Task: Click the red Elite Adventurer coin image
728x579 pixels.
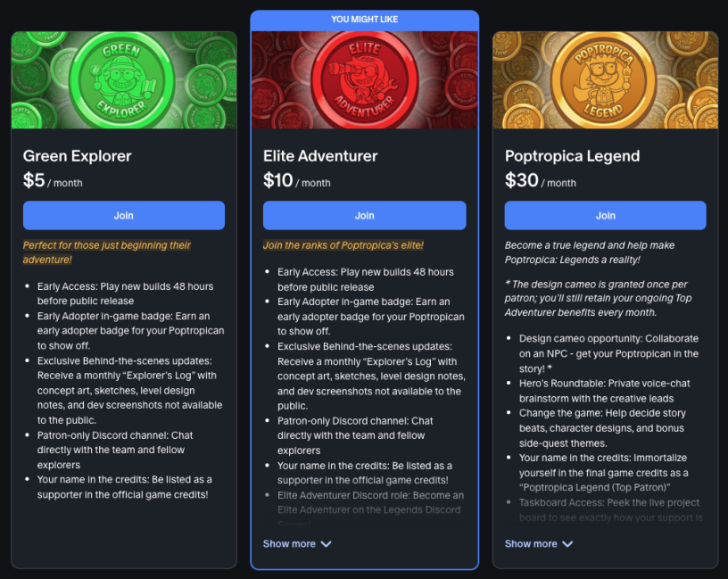Action: coord(365,80)
